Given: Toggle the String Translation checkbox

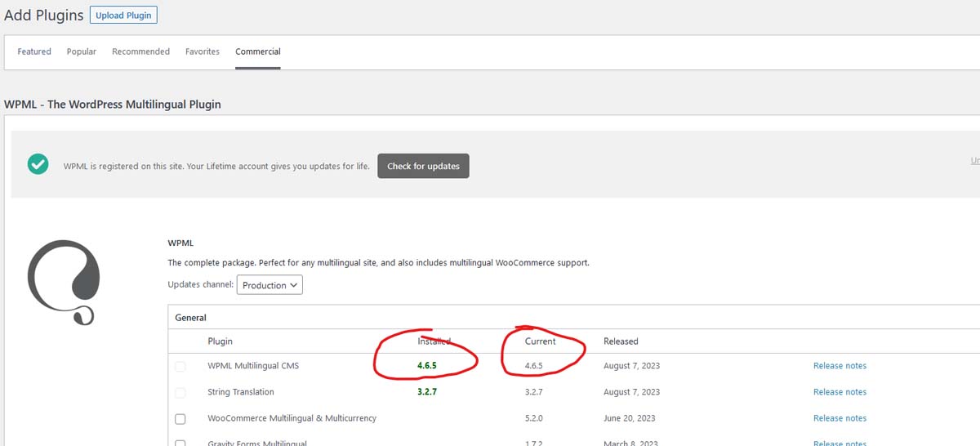Looking at the screenshot, I should click(180, 392).
